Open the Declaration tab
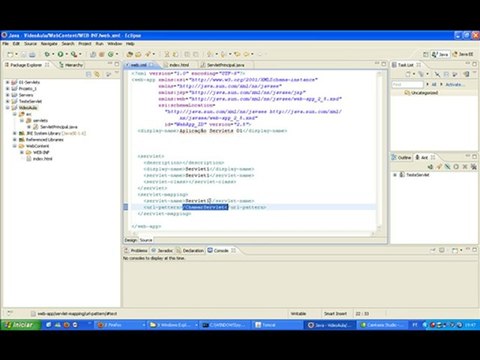Screen dimensions: 480x360 click(x=190, y=250)
